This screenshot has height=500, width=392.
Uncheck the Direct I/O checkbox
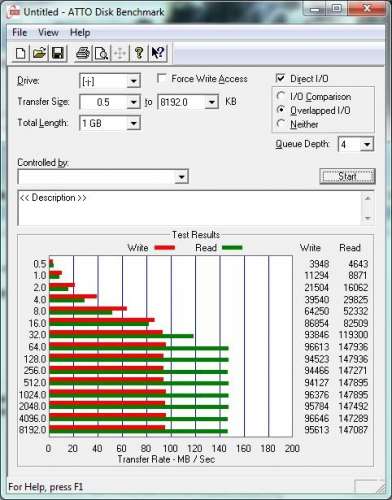point(281,78)
